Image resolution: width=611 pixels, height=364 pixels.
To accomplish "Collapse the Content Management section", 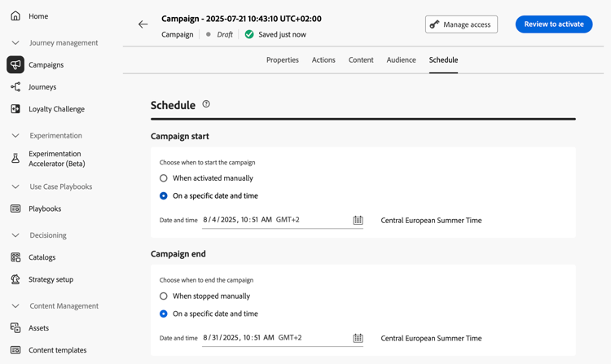I will pos(15,306).
